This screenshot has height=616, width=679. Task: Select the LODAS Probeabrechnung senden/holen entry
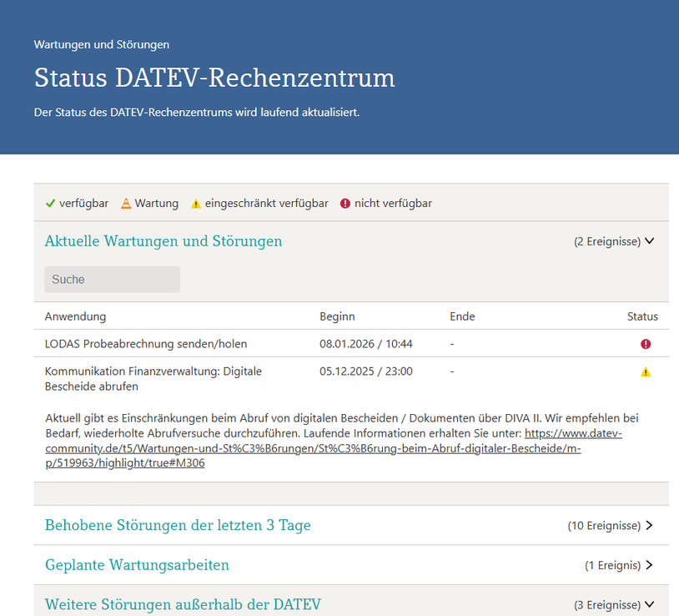(x=146, y=344)
